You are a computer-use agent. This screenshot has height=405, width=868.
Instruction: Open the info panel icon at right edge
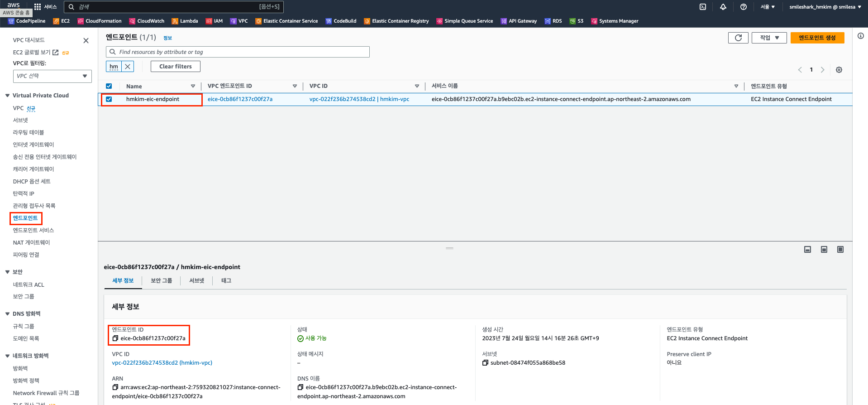[860, 36]
